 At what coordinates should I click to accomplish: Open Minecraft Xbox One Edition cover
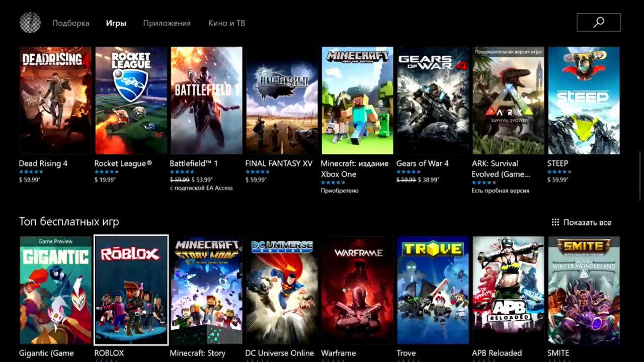coord(357,101)
